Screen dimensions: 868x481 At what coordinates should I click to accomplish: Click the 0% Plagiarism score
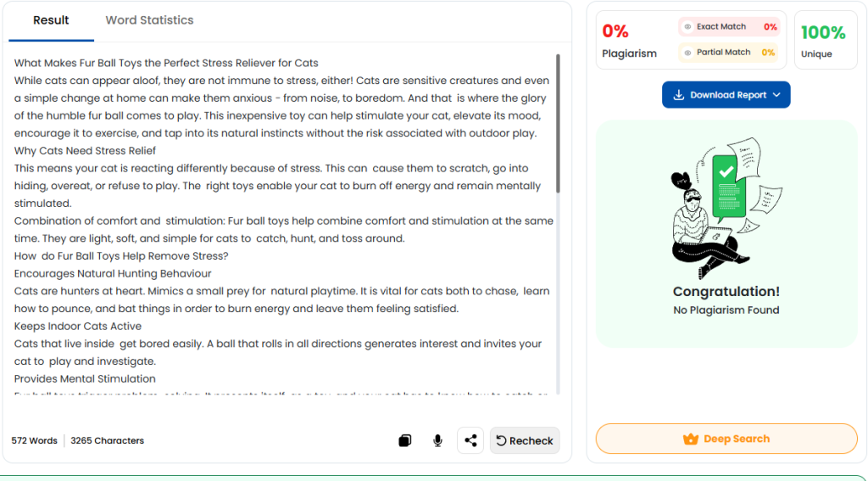615,32
